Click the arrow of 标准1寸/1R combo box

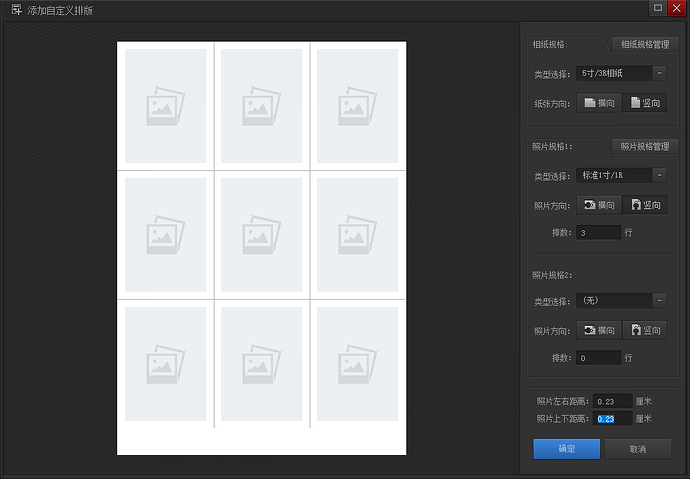point(659,176)
